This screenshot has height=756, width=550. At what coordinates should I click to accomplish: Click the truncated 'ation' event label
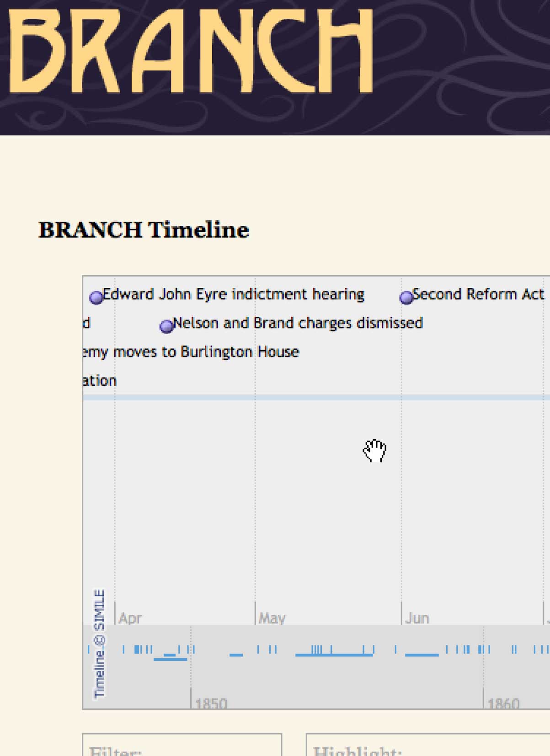coord(100,381)
